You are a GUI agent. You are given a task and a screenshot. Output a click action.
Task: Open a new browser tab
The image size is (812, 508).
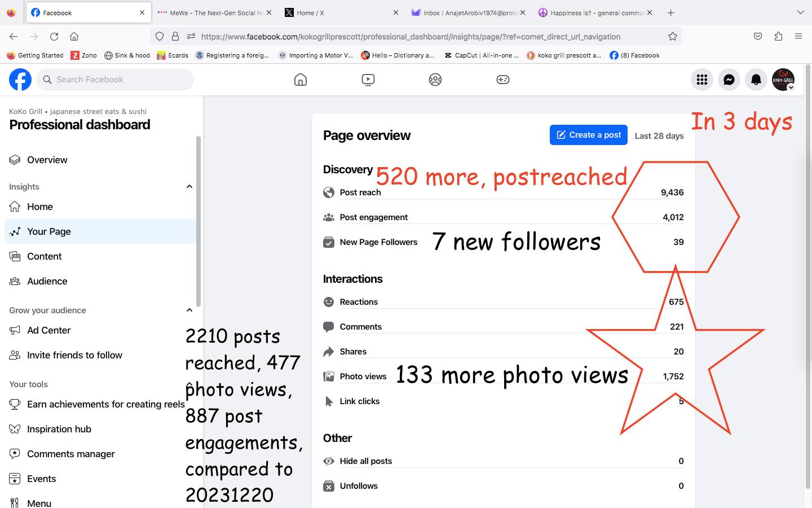(x=670, y=12)
